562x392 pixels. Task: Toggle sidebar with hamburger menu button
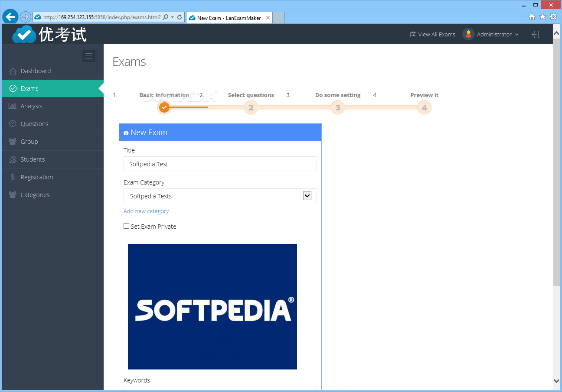pyautogui.click(x=89, y=56)
